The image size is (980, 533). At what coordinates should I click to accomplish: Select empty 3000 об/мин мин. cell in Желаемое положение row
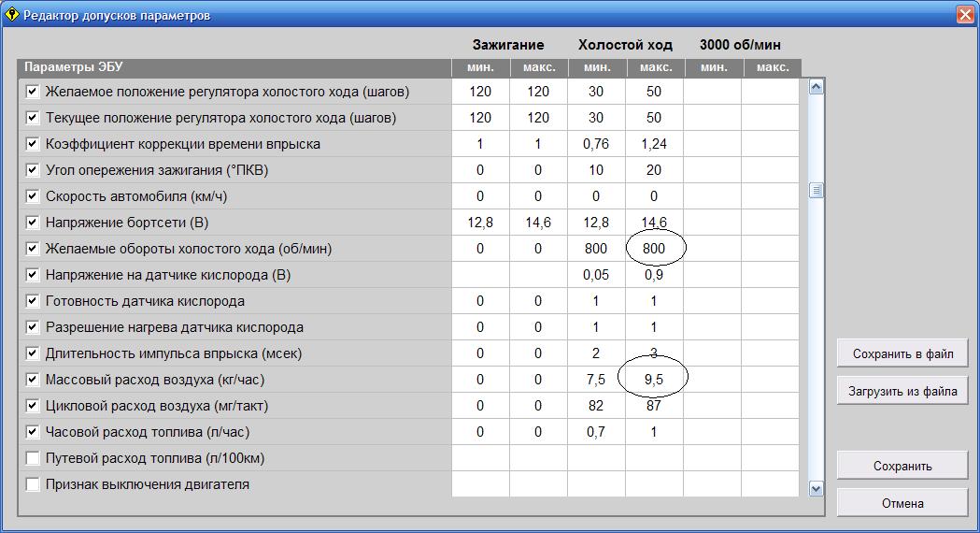pos(712,92)
